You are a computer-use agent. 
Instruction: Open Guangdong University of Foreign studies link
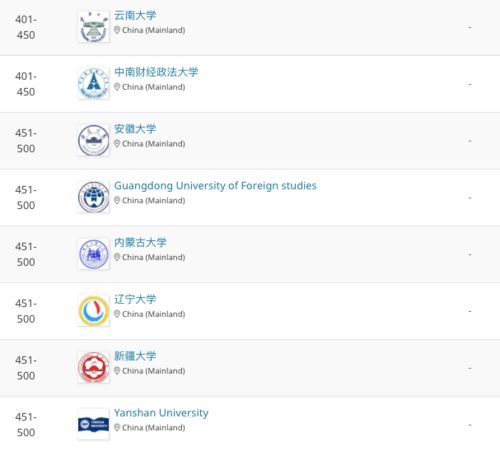(x=215, y=186)
